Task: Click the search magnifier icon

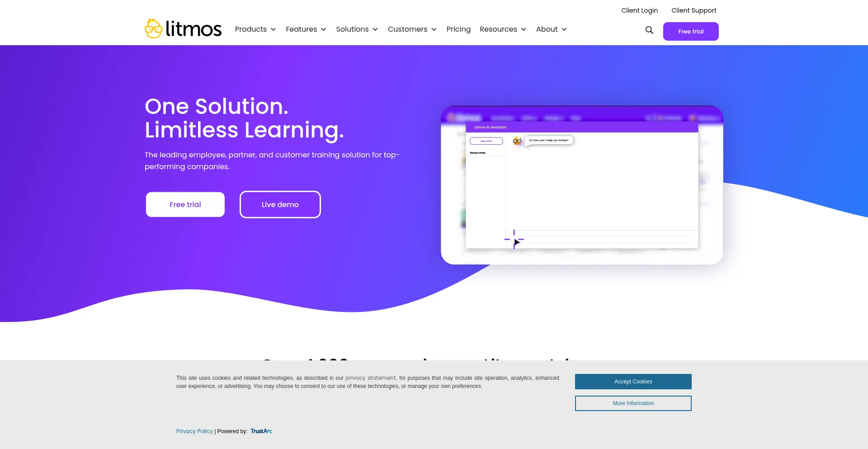Action: coord(649,30)
